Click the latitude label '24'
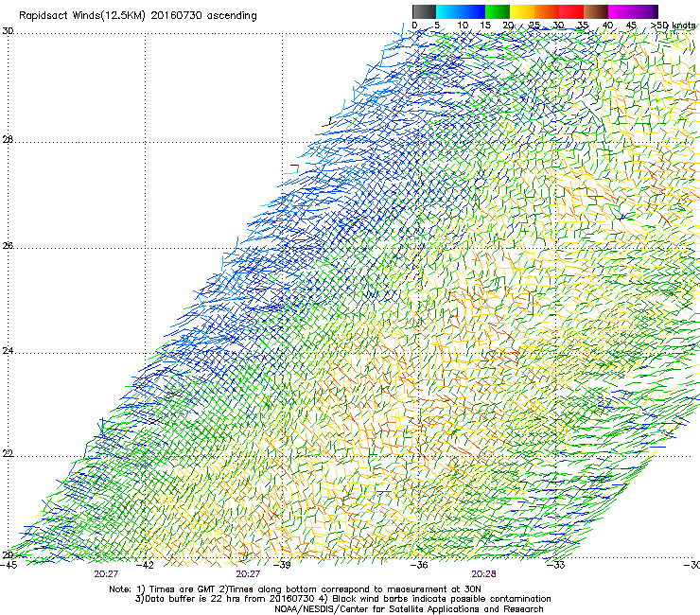This screenshot has height=615, width=700. tap(8, 351)
